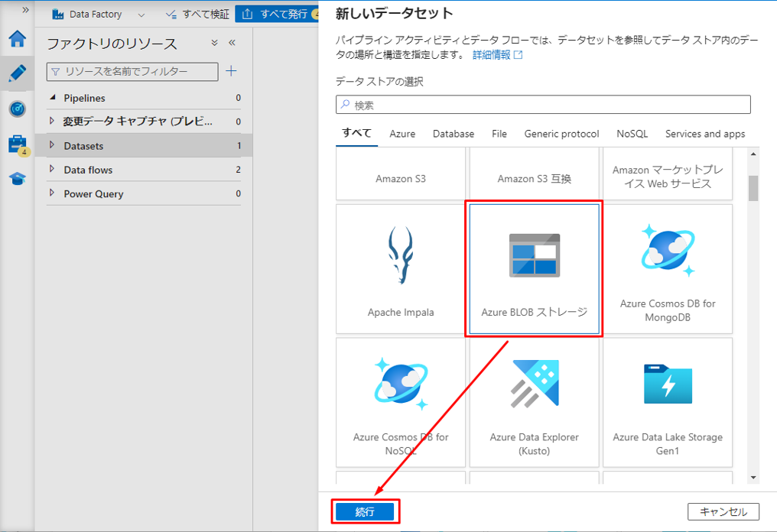777x532 pixels.
Task: Select the Amazon S3 tile
Action: [x=401, y=174]
